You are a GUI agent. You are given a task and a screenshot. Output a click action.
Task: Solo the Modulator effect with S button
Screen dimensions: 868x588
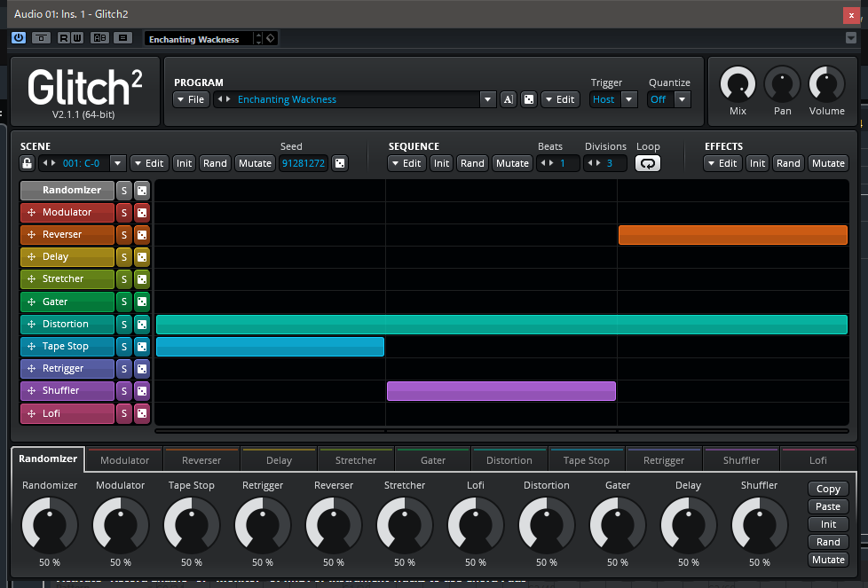click(x=124, y=213)
